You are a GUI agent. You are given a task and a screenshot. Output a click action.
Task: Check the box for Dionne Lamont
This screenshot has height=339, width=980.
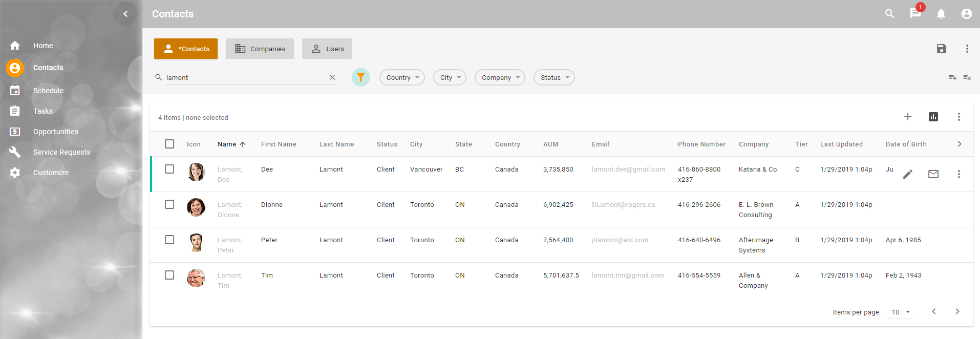click(x=169, y=204)
